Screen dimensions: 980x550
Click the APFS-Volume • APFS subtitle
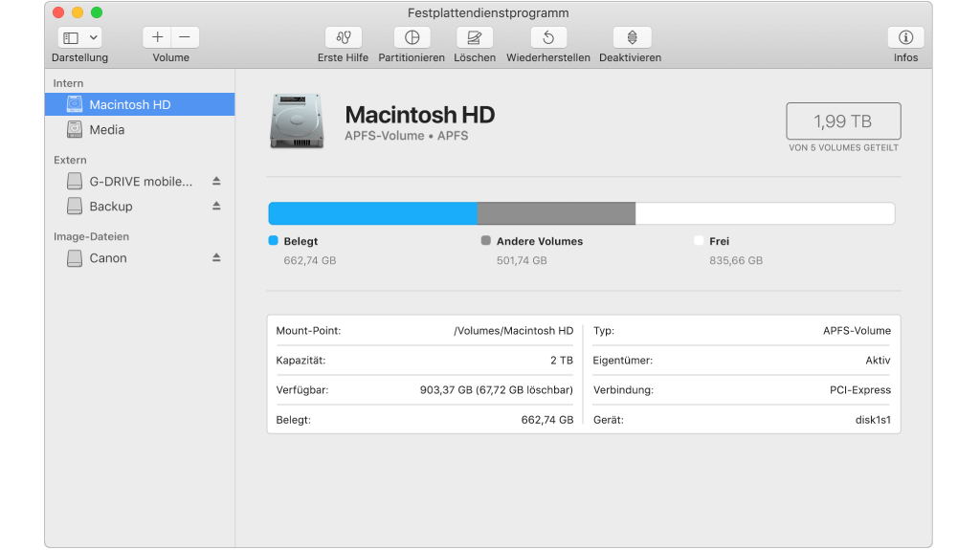pos(406,136)
